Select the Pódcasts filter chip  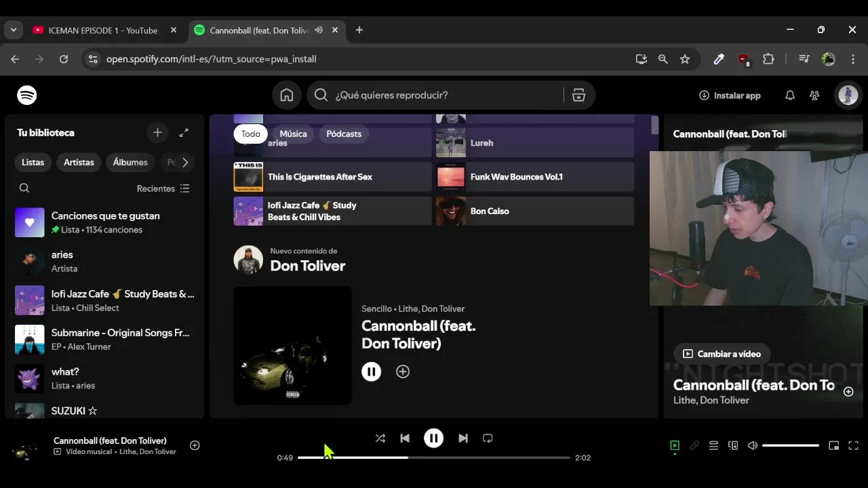(344, 134)
